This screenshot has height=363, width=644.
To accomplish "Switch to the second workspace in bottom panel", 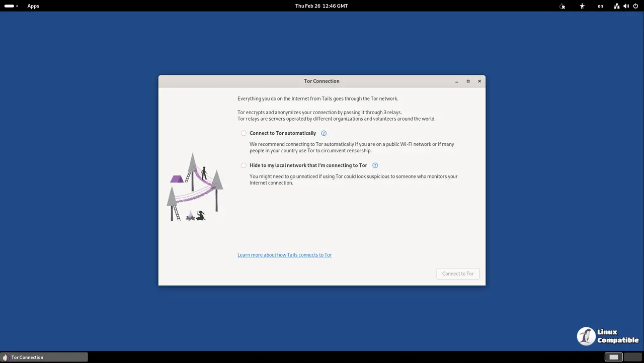I will [x=632, y=357].
